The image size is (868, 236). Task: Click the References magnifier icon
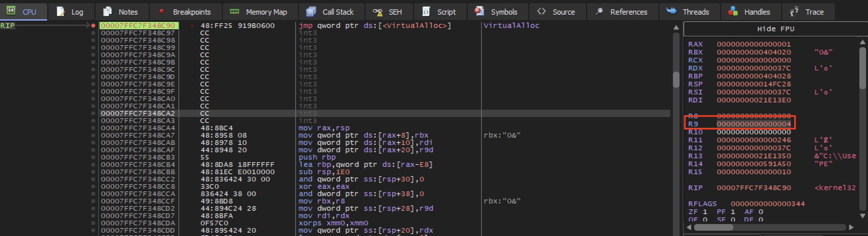pos(599,12)
